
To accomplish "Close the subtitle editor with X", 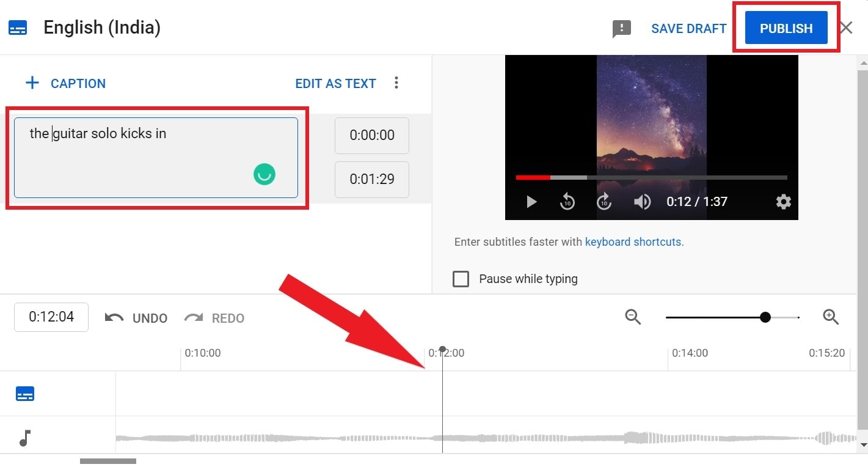I will pyautogui.click(x=846, y=28).
